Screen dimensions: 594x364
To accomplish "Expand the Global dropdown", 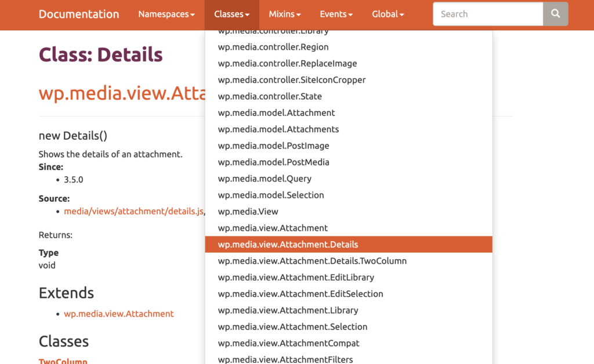I will pyautogui.click(x=388, y=14).
